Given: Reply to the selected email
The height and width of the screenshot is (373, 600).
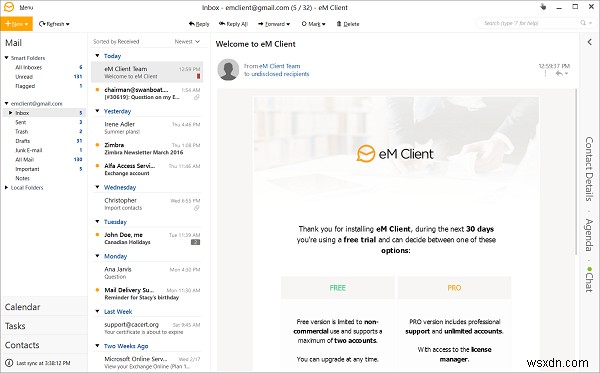Looking at the screenshot, I should pos(199,24).
